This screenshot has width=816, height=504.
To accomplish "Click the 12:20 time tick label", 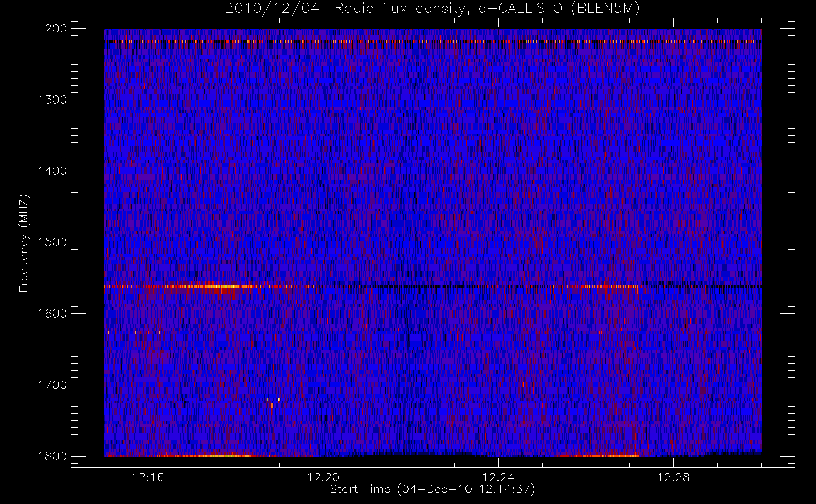I will 323,477.
